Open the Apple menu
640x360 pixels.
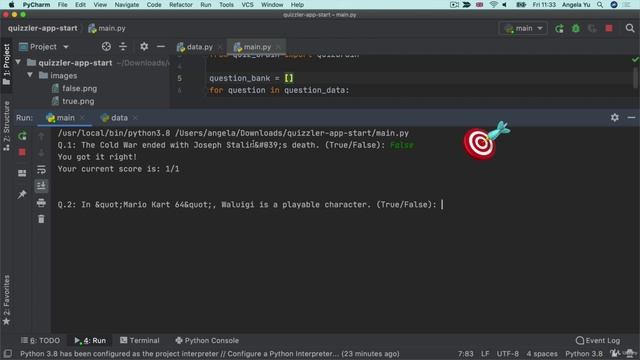click(x=11, y=5)
